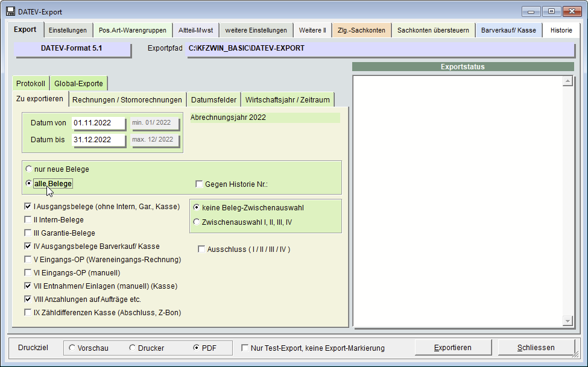Click the floppy disk icon in the title bar
Viewport: 588px width, 367px height.
pyautogui.click(x=10, y=11)
